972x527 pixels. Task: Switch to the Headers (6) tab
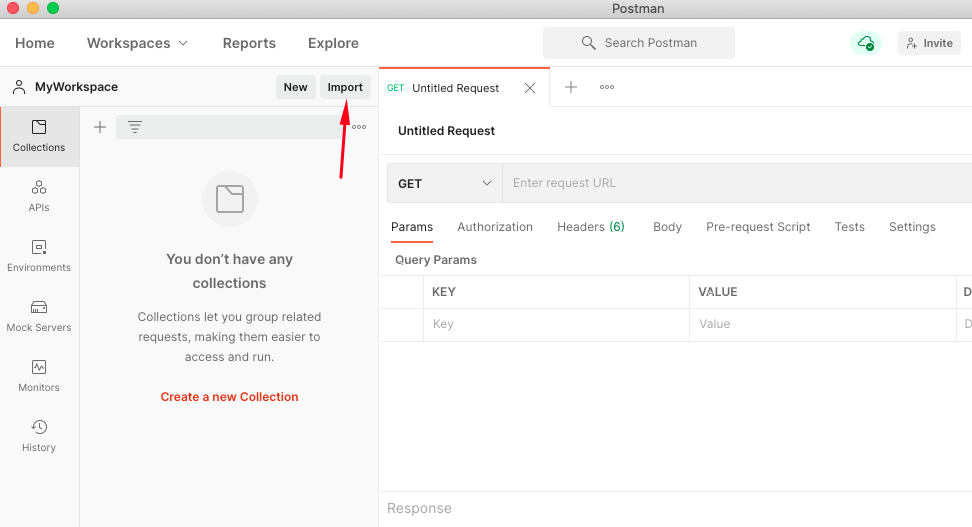click(x=591, y=227)
